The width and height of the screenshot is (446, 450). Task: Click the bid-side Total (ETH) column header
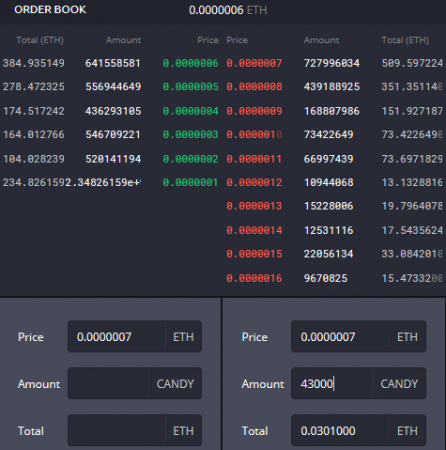click(x=40, y=40)
